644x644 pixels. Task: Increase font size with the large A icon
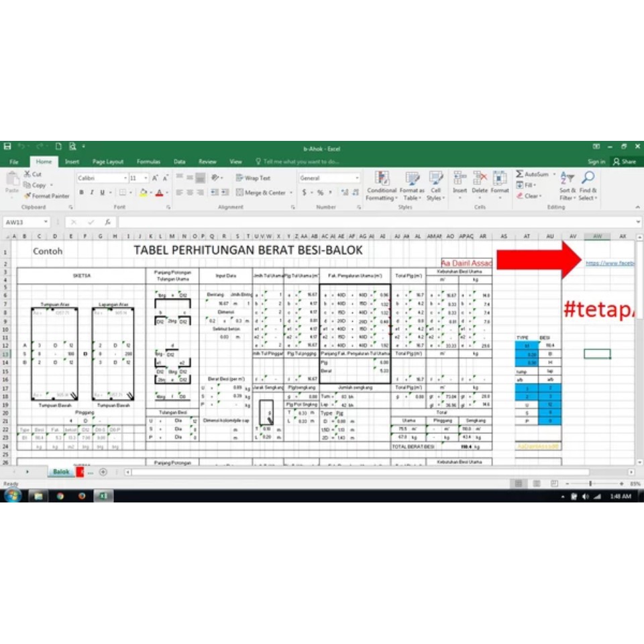point(155,178)
